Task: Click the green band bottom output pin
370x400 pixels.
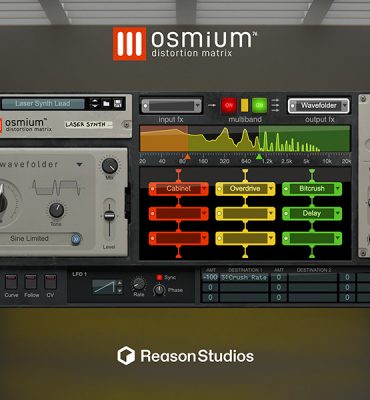Action: tap(312, 256)
